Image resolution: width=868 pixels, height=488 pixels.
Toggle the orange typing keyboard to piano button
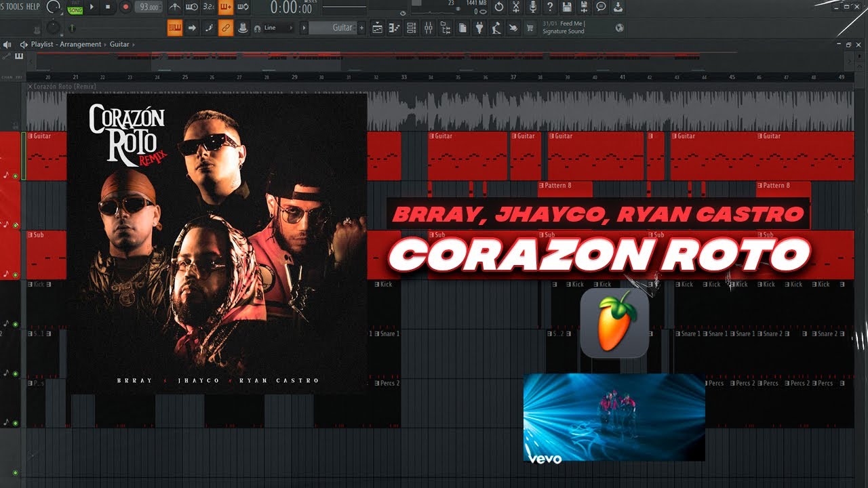tap(174, 28)
